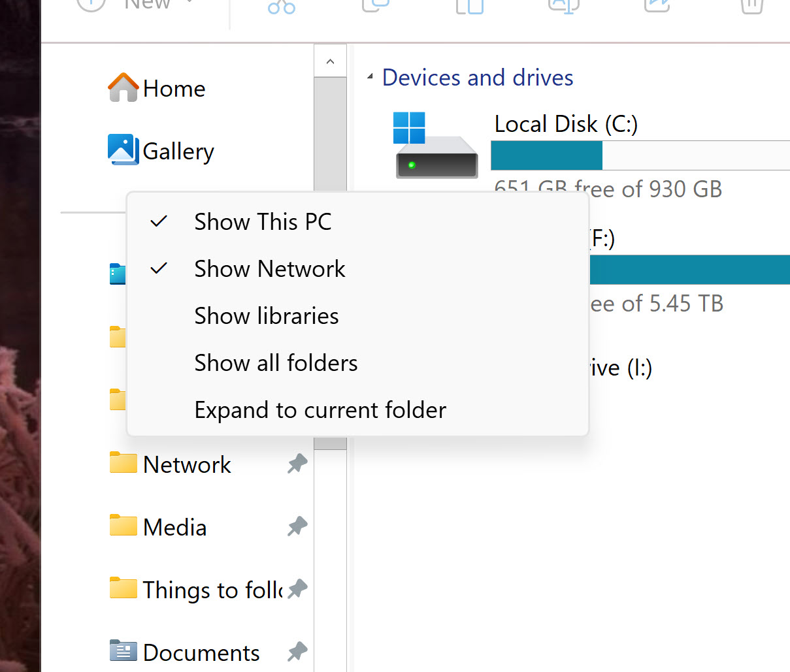
Task: Click the Gallery icon in the sidebar
Action: [123, 150]
